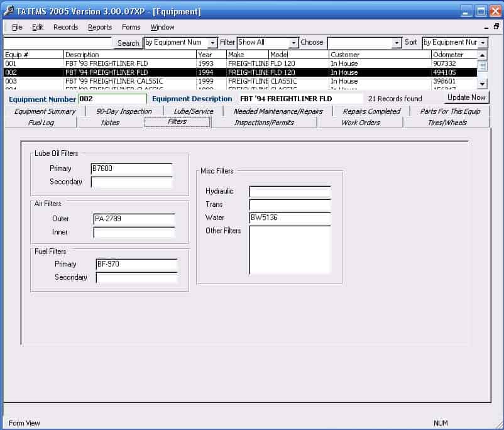Viewport: 504px width, 430px height.
Task: Click the equipment list scroll down arrow
Action: coord(482,84)
